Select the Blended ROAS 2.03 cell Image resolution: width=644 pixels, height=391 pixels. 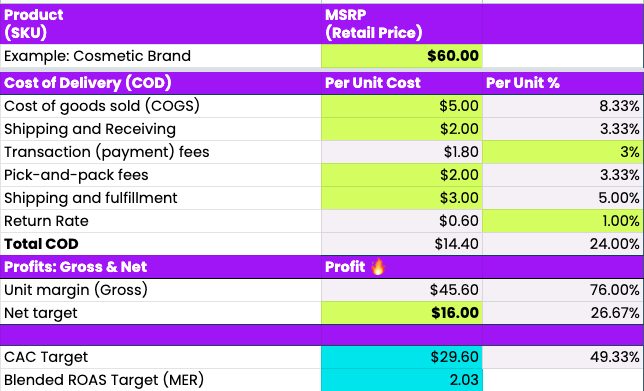(x=402, y=380)
